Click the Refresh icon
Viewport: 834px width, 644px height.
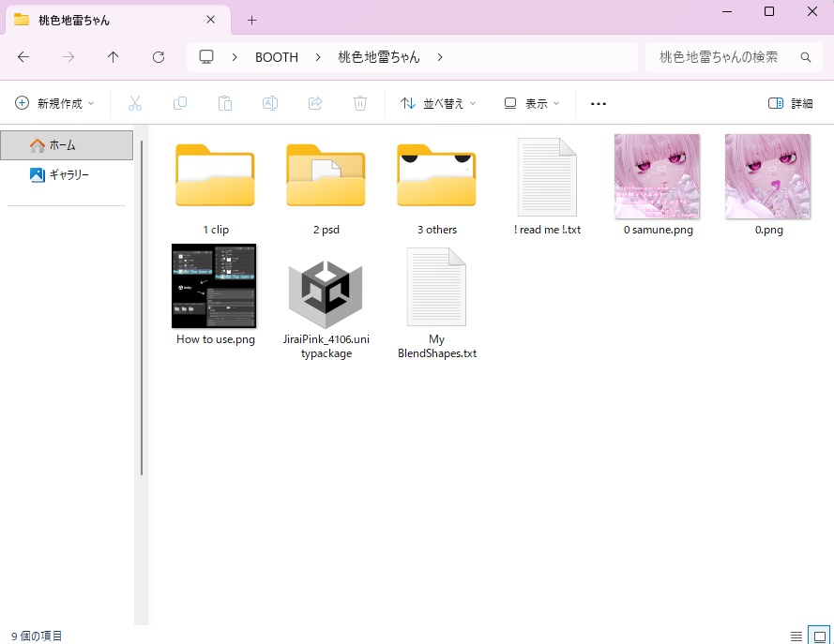159,57
